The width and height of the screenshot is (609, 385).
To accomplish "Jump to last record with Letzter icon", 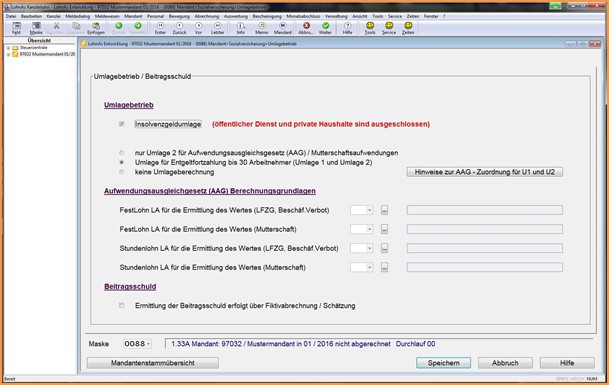I will point(218,28).
